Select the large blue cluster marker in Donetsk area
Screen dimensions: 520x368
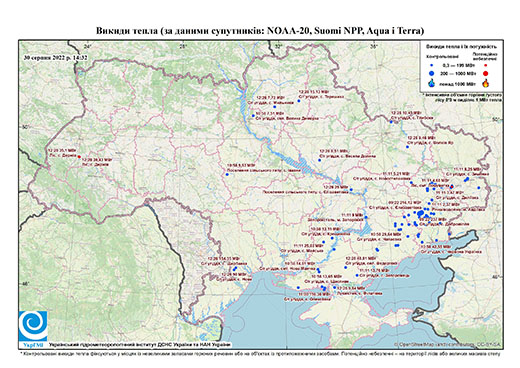[421, 213]
